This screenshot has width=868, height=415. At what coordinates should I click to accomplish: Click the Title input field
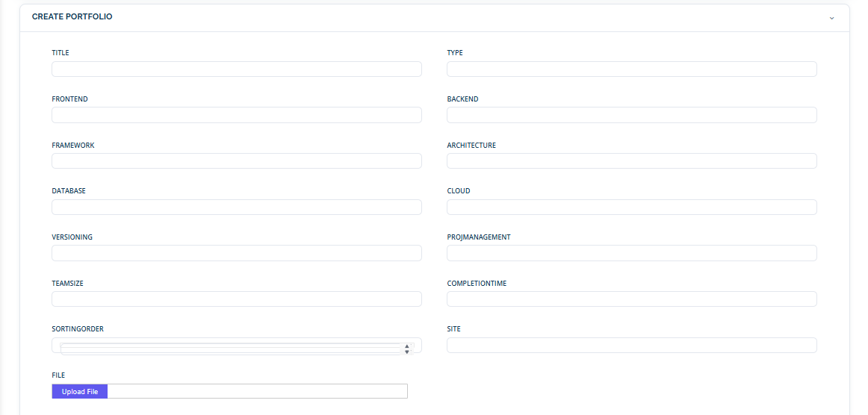(x=237, y=69)
